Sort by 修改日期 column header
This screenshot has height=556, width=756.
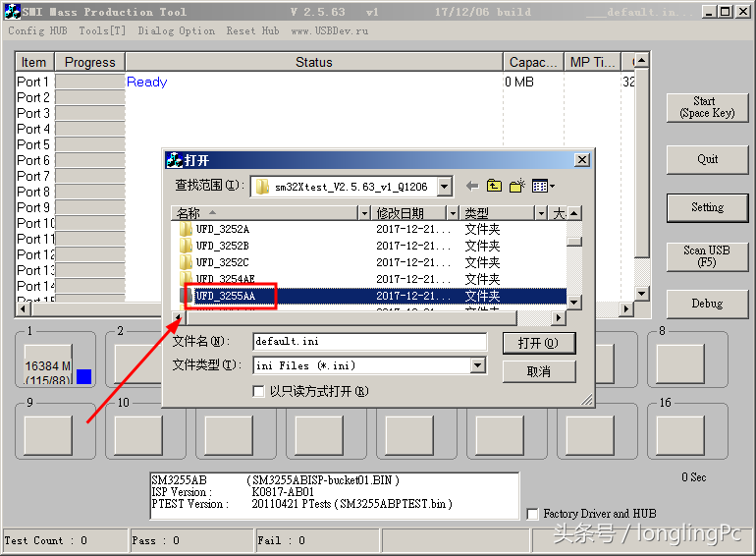[x=410, y=213]
